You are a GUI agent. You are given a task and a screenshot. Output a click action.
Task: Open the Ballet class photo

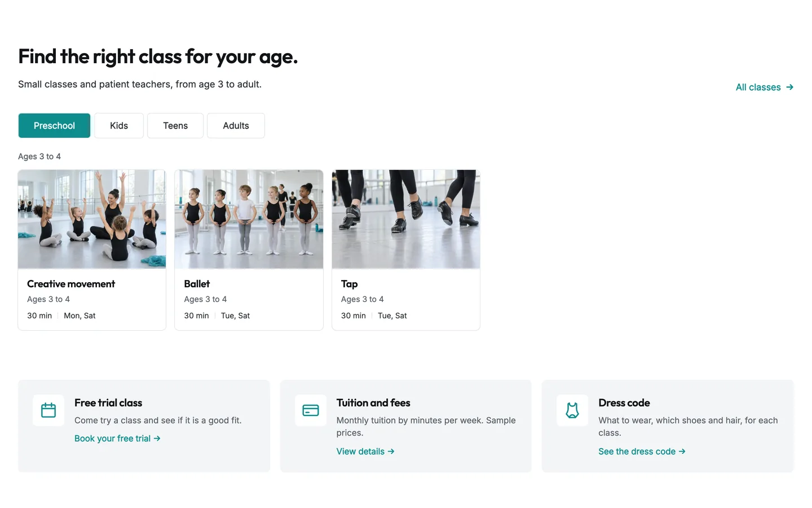[x=249, y=219]
